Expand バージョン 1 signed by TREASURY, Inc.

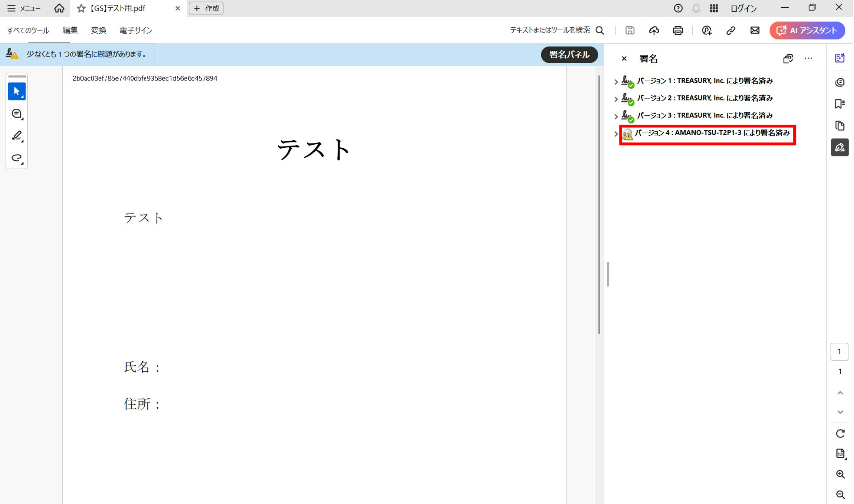[615, 81]
